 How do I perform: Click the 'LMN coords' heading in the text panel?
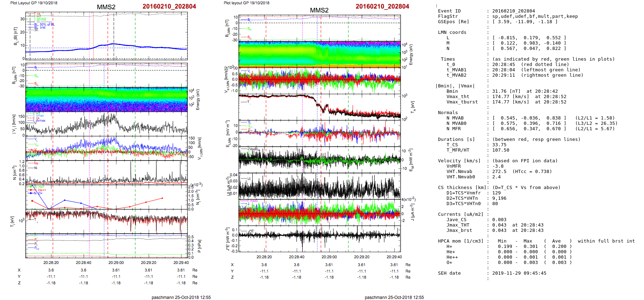[x=452, y=32]
